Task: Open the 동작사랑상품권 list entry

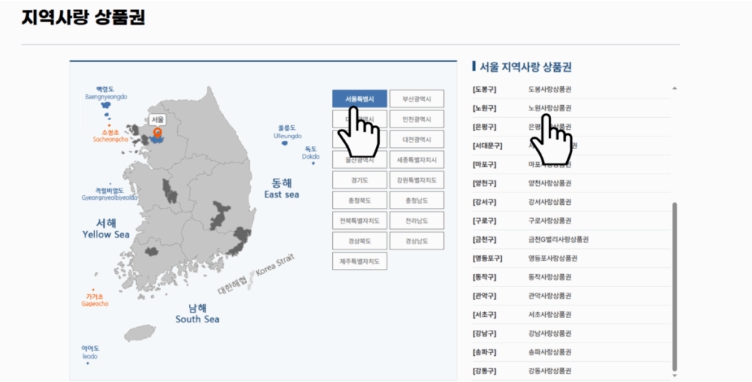Action: pos(550,277)
